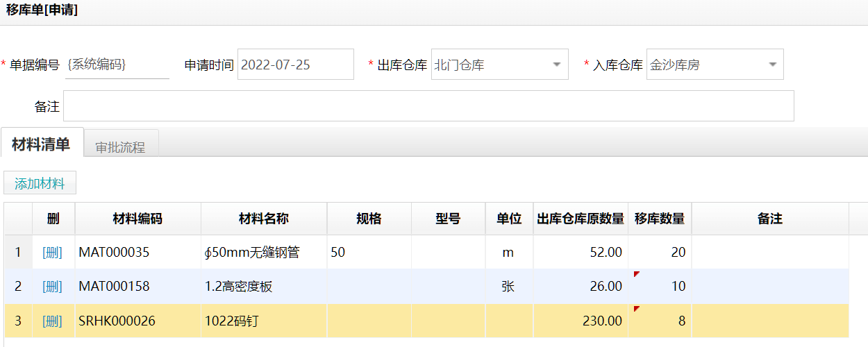868x347 pixels.
Task: Expand the 入库仓库 dropdown arrow
Action: tap(771, 65)
